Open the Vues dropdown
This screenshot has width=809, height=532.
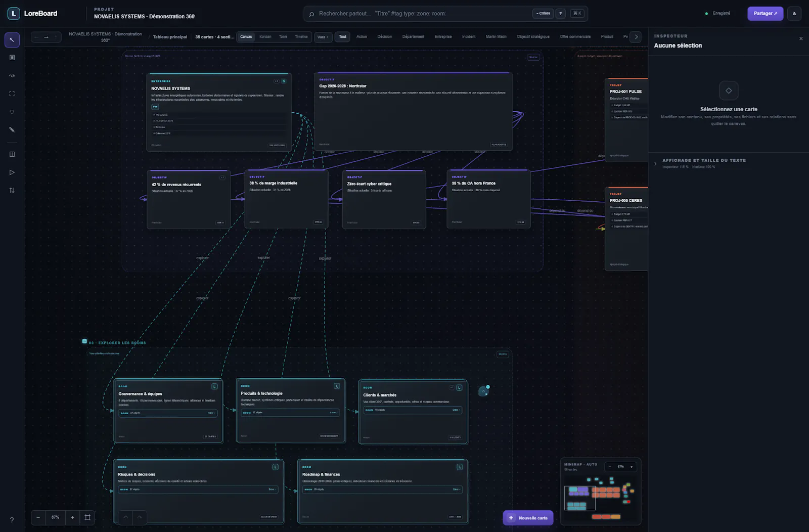(x=323, y=37)
